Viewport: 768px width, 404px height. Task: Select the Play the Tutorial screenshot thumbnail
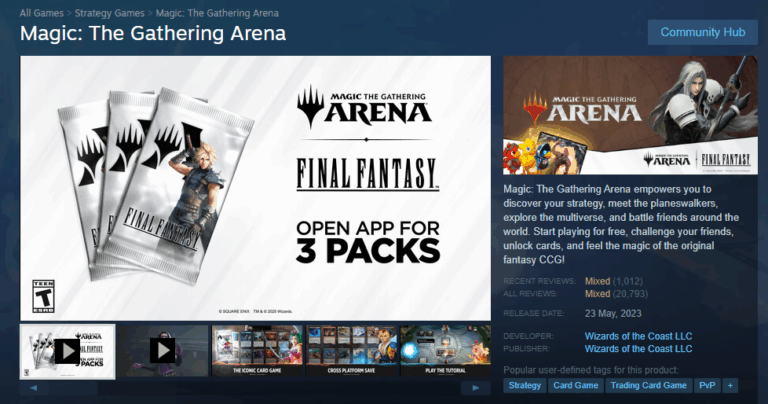tap(445, 351)
